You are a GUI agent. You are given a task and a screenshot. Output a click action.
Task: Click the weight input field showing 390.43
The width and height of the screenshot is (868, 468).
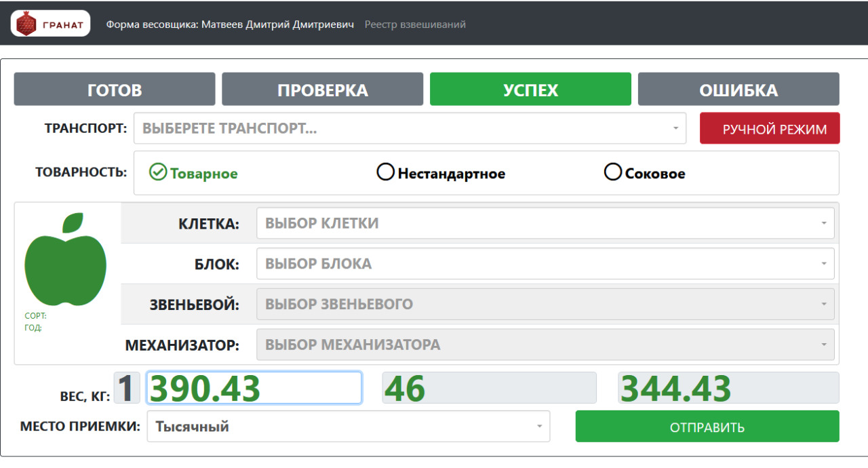(254, 387)
